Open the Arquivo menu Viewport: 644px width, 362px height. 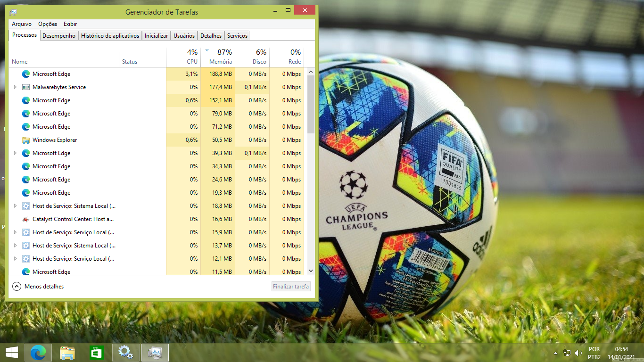[x=22, y=24]
